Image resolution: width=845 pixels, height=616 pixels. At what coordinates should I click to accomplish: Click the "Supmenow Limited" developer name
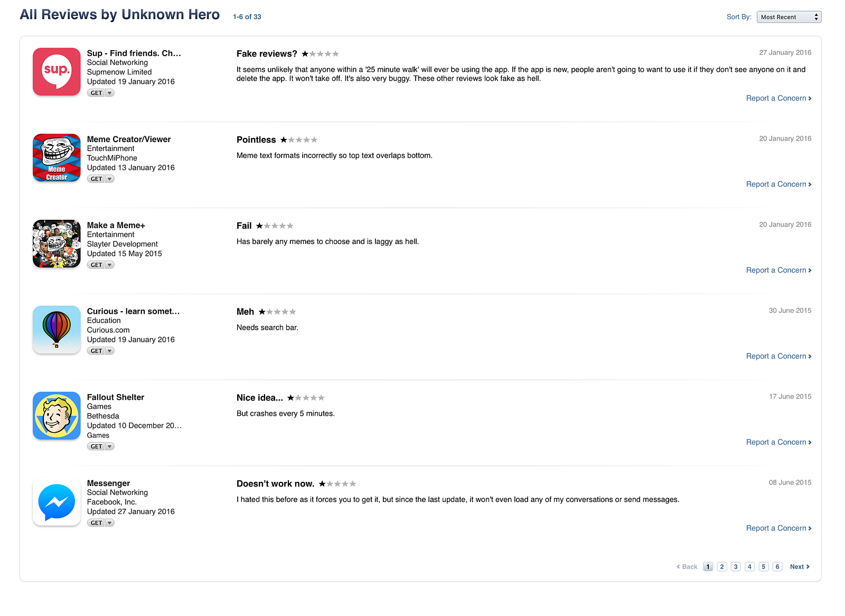tap(119, 72)
